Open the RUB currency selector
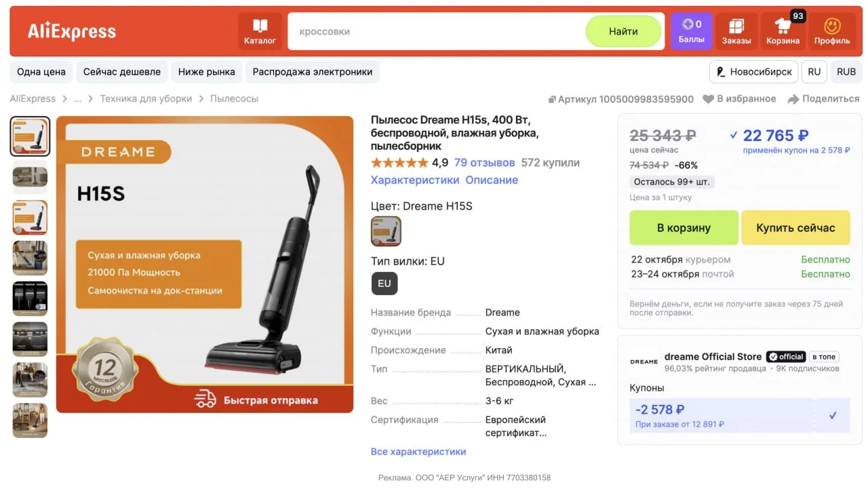The height and width of the screenshot is (491, 868). tap(846, 72)
